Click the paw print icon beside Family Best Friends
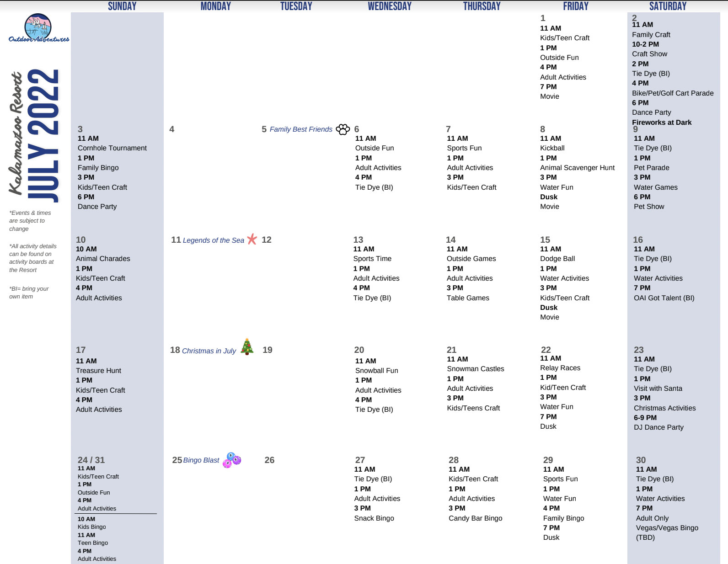 point(343,129)
